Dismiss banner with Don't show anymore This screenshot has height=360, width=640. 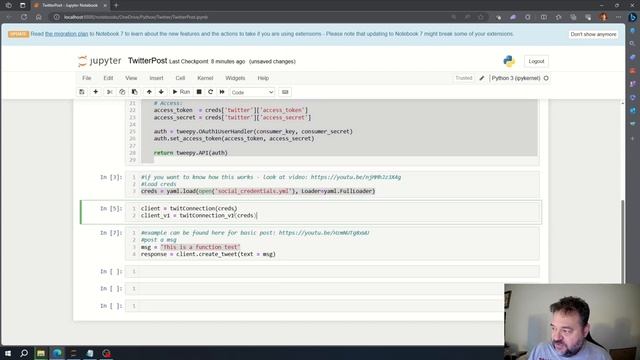click(593, 34)
